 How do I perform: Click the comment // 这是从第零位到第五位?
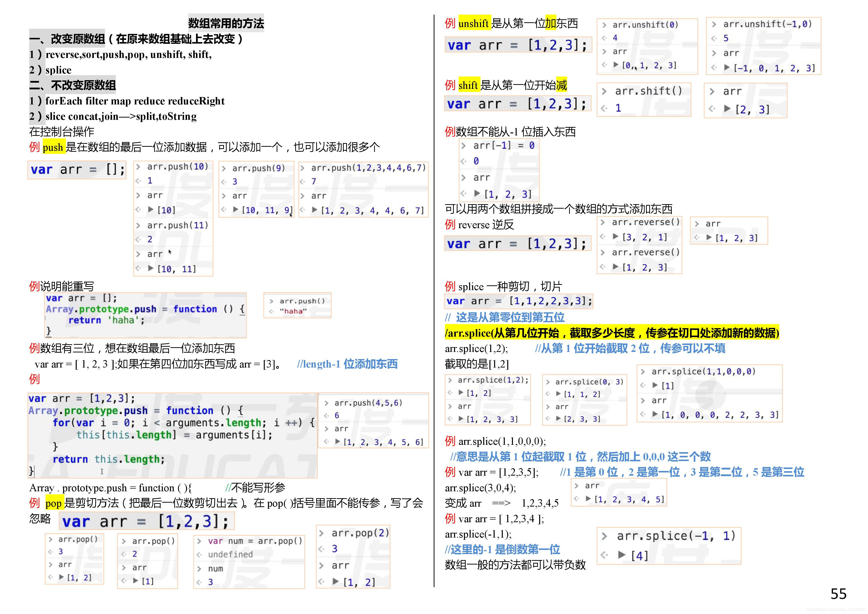[505, 317]
